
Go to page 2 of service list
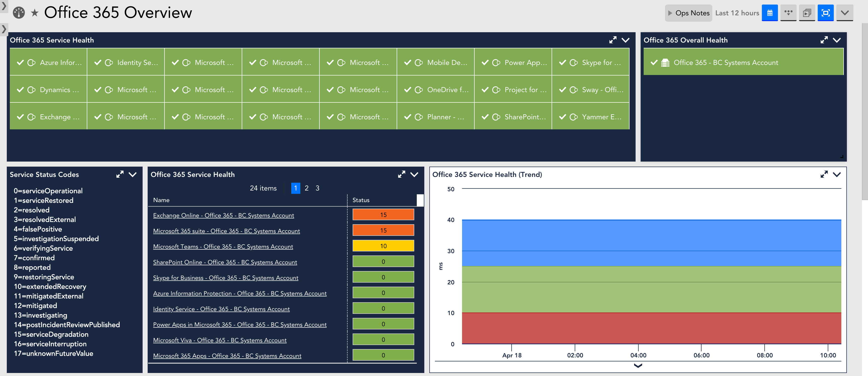click(306, 188)
